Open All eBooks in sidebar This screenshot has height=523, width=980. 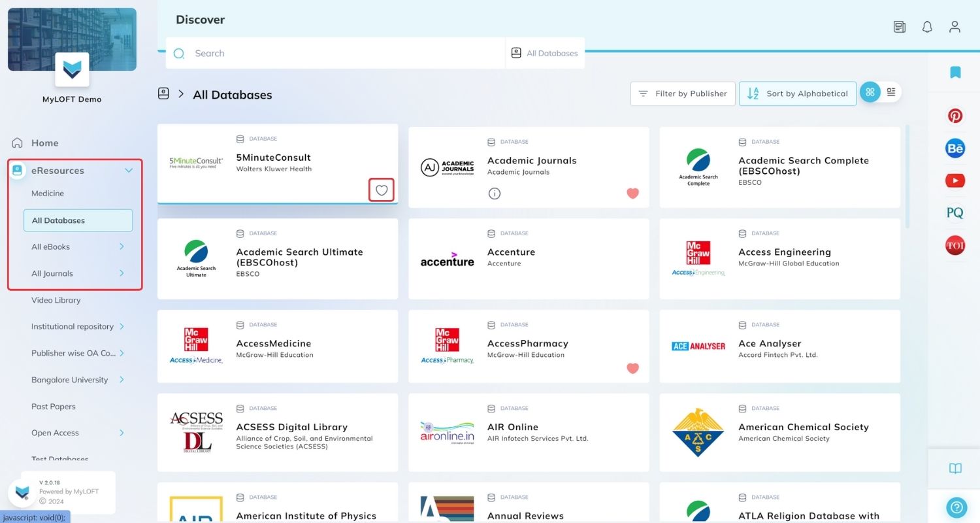(x=51, y=246)
